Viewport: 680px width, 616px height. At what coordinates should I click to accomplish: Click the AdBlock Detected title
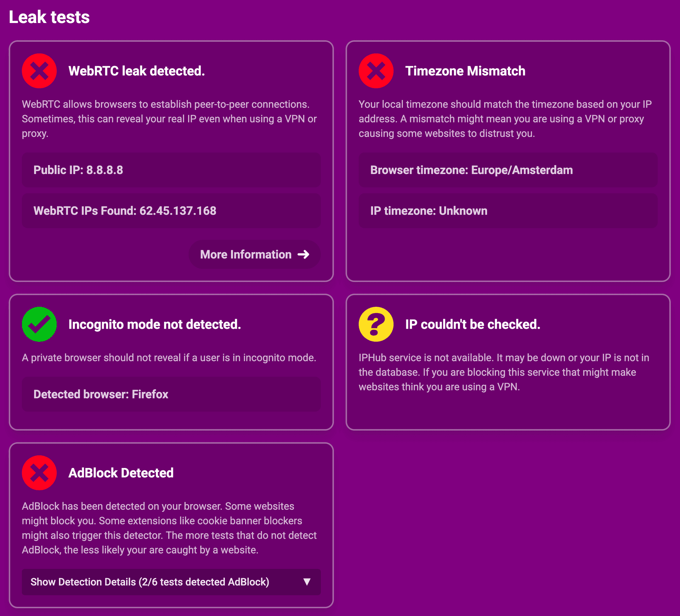tap(121, 473)
